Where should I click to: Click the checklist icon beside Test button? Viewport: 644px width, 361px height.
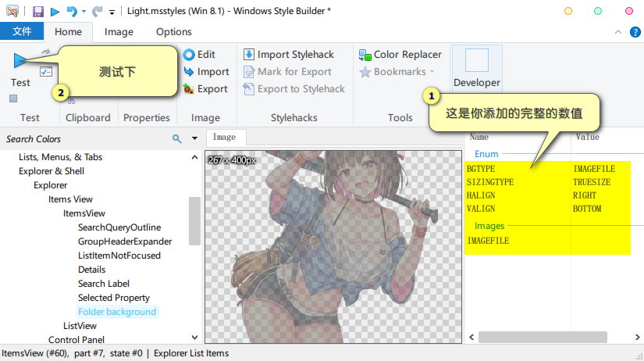click(x=46, y=72)
